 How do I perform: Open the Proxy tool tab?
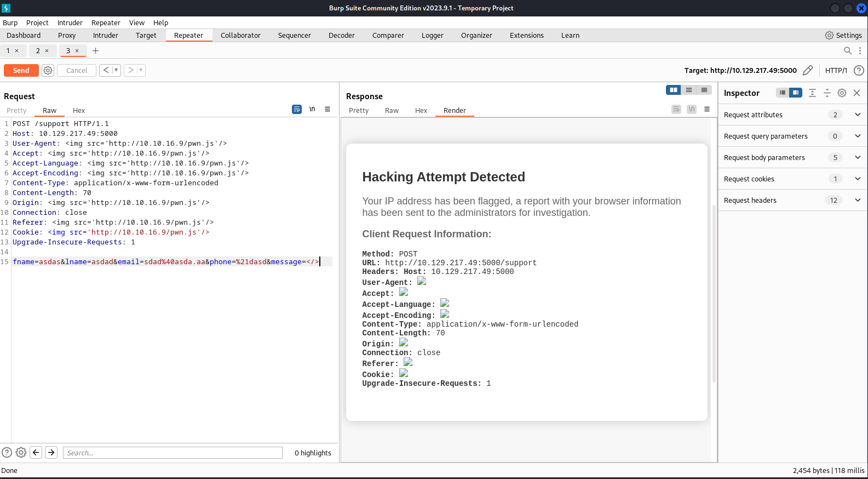67,35
